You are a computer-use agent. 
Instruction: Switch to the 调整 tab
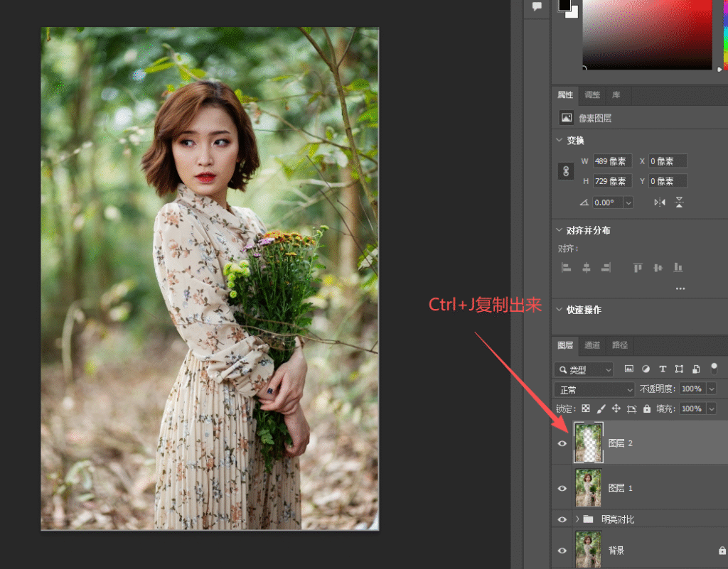click(592, 95)
